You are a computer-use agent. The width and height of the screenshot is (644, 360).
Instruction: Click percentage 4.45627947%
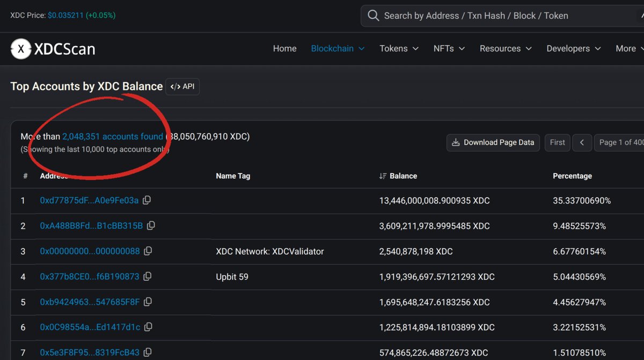point(579,302)
